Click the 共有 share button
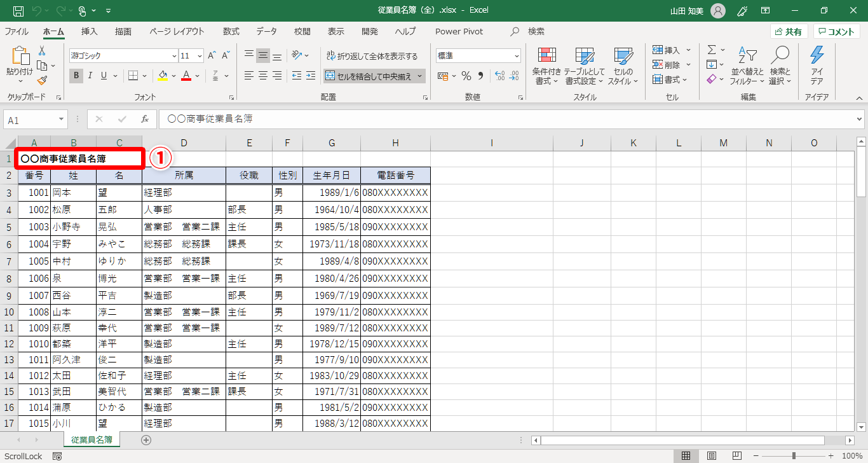The image size is (868, 463). point(789,32)
